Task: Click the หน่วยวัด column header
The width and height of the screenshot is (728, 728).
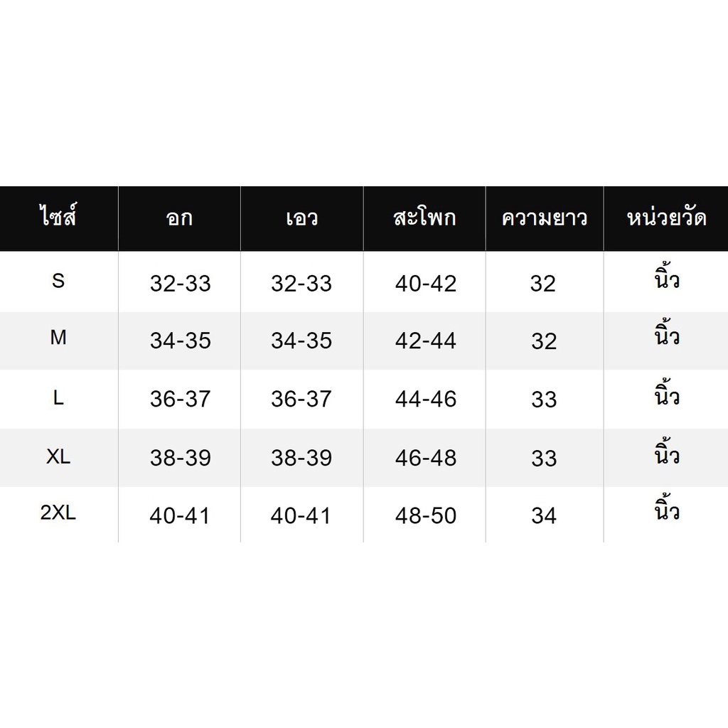Action: 666,217
